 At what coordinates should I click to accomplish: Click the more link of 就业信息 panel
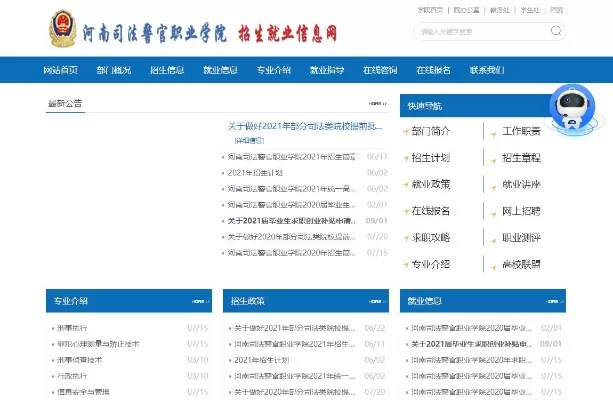point(555,301)
